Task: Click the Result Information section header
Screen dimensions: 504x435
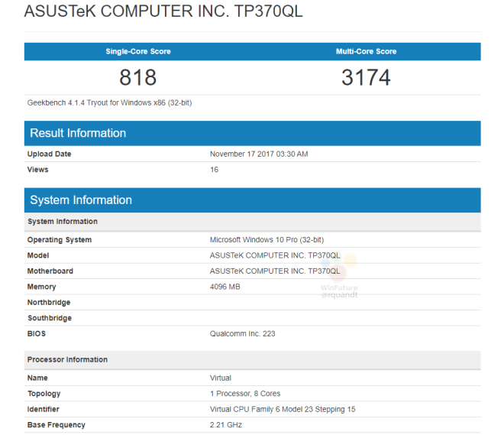Action: (x=78, y=133)
